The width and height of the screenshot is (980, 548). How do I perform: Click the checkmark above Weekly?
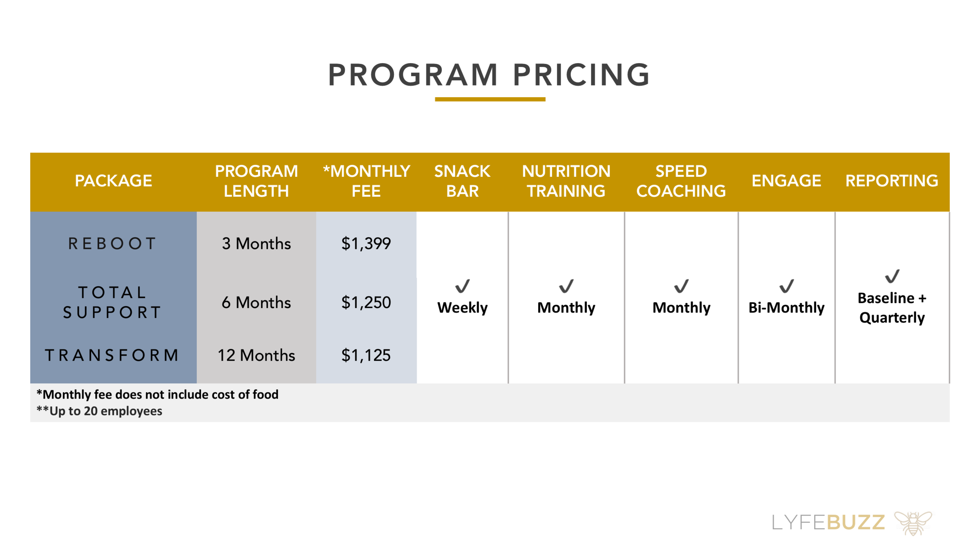(x=462, y=286)
